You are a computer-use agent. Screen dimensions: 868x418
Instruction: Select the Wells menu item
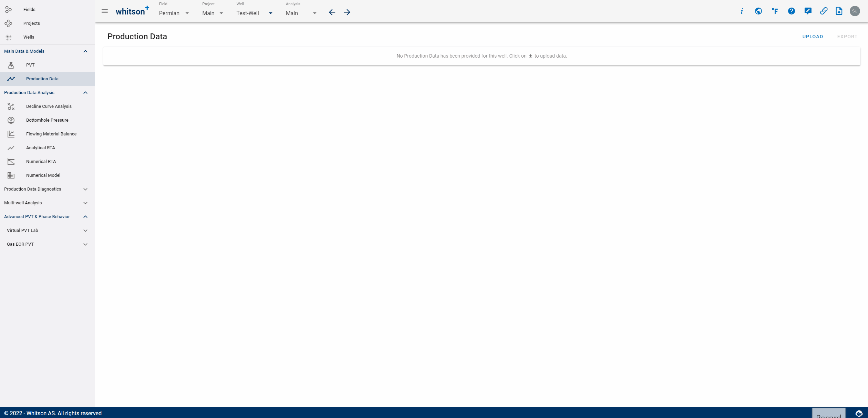[29, 37]
